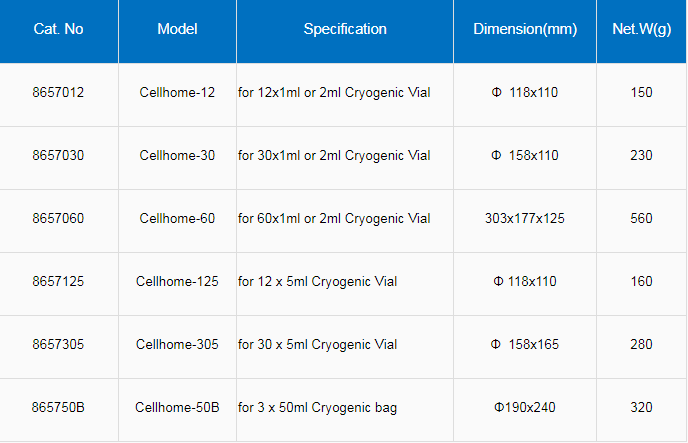Viewport: 688px width, 443px height.
Task: Click catalog number 8657125
Action: [58, 282]
